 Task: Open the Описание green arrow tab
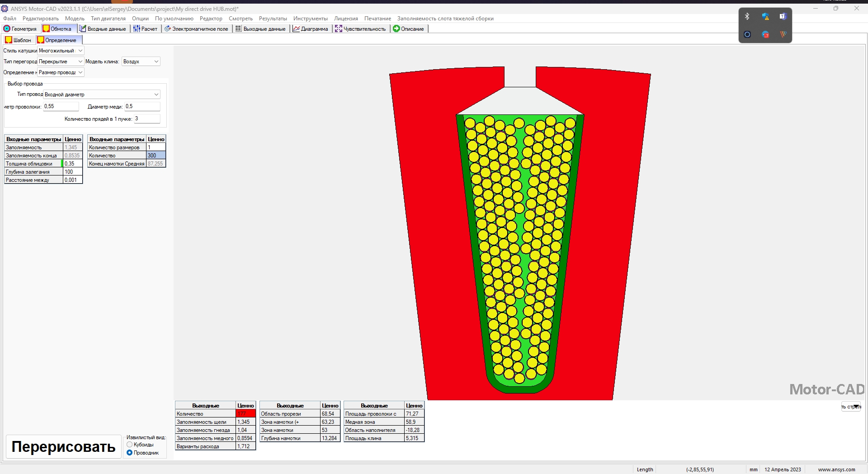pos(396,28)
